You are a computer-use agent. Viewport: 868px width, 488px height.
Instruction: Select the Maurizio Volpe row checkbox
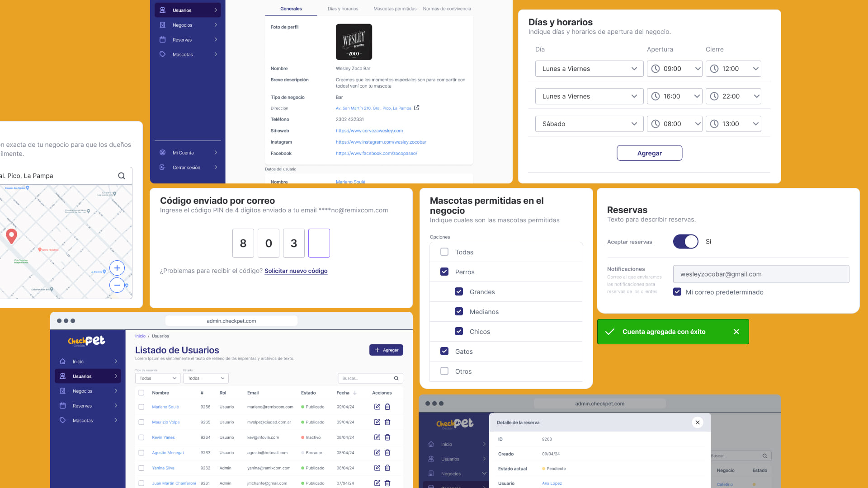pos(142,422)
